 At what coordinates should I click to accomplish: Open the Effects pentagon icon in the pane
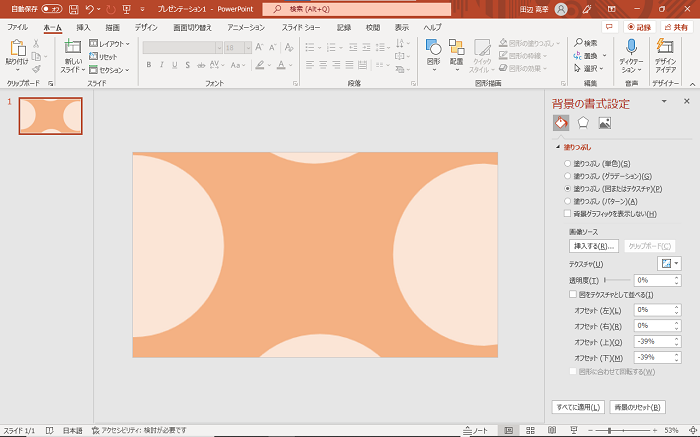click(x=583, y=123)
